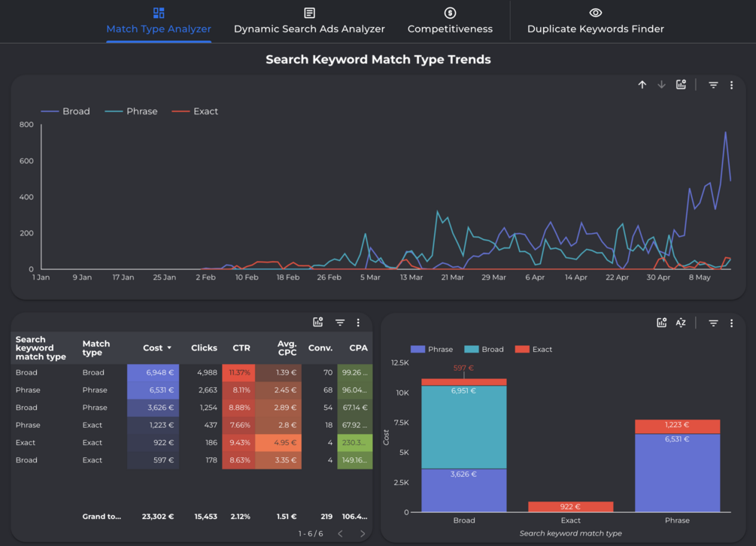This screenshot has width=756, height=546.
Task: Sort table by CTR column header
Action: coord(241,348)
